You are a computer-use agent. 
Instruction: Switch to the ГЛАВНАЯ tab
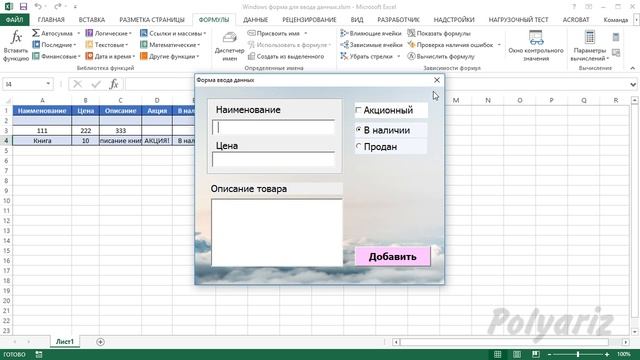pyautogui.click(x=51, y=20)
